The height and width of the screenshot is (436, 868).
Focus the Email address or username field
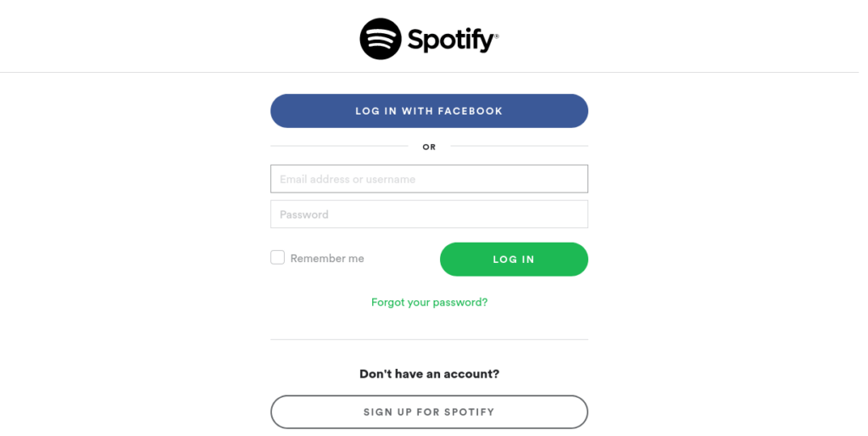coord(429,179)
